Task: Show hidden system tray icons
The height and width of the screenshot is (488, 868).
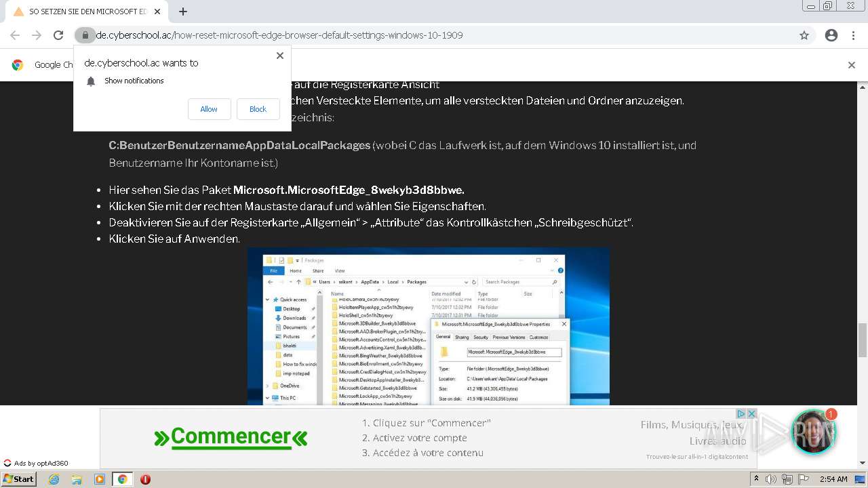Action: coord(756,479)
